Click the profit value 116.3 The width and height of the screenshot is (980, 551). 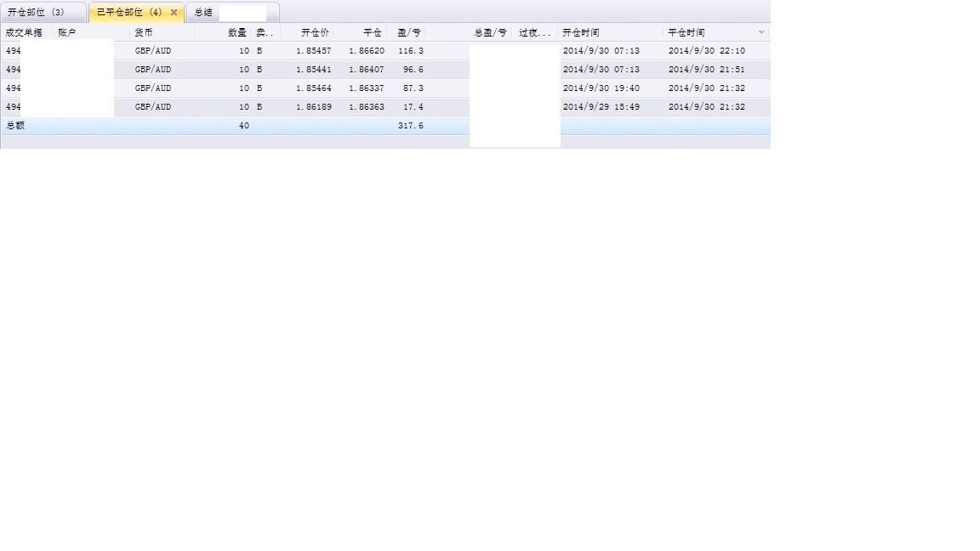point(411,51)
